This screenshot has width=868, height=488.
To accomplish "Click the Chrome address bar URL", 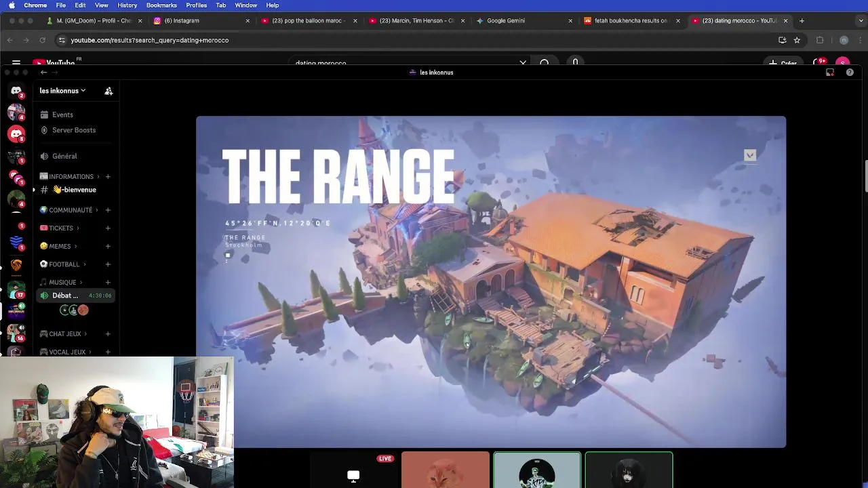I will (149, 40).
